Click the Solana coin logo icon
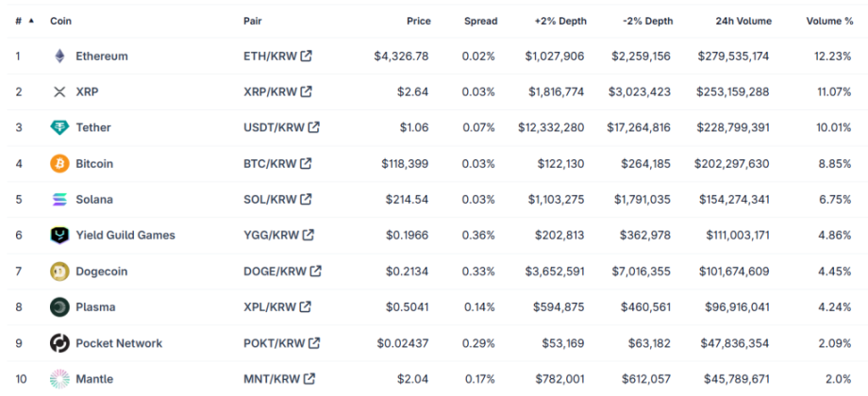Screen dimensions: 868x396 59,200
